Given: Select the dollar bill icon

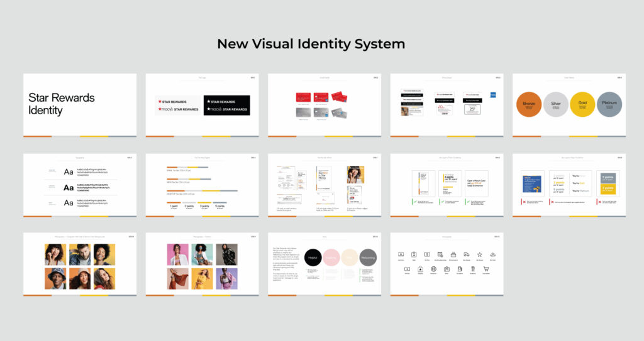Looking at the screenshot, I should click(x=427, y=254).
